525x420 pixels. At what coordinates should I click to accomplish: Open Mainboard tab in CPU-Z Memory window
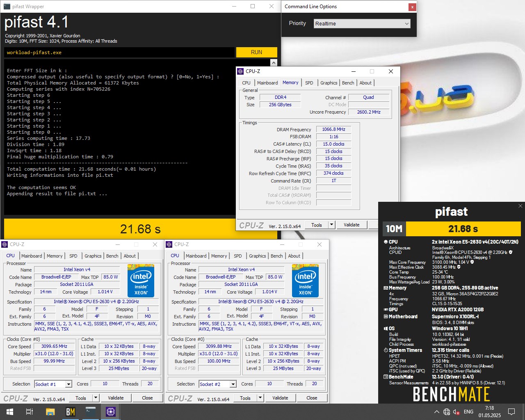(x=267, y=83)
